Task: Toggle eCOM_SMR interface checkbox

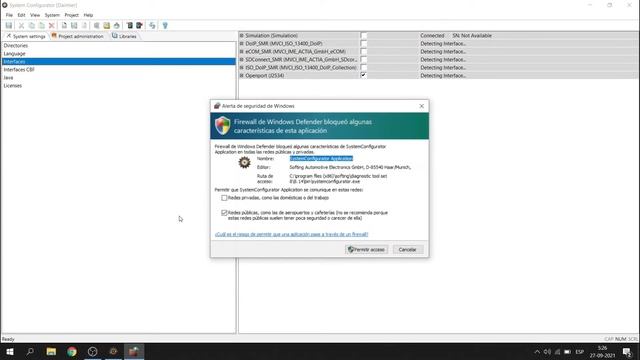Action: 364,51
